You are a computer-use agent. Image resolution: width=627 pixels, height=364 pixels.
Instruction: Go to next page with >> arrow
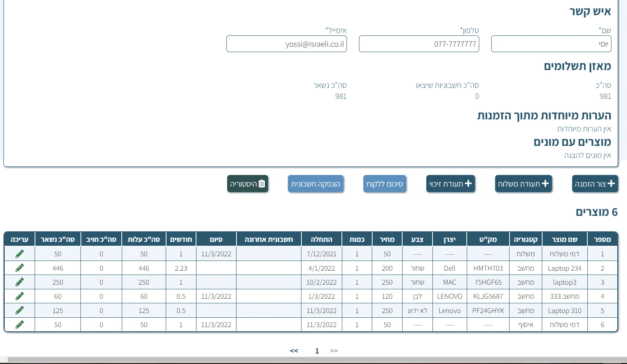click(334, 351)
